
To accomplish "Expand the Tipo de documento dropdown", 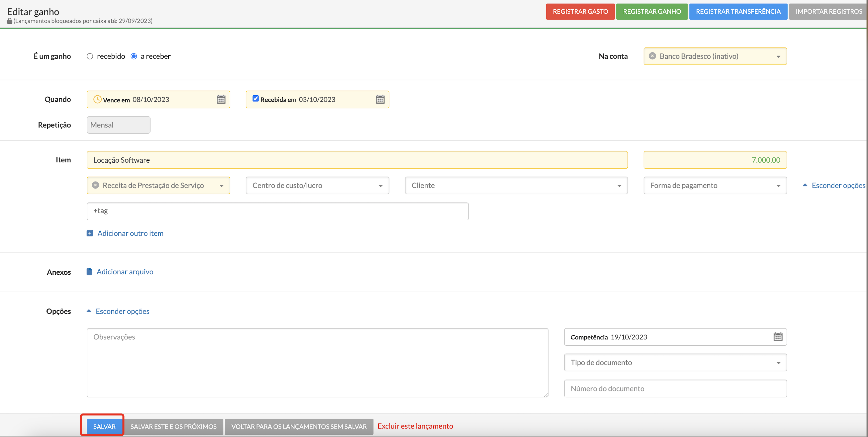I will coord(675,363).
